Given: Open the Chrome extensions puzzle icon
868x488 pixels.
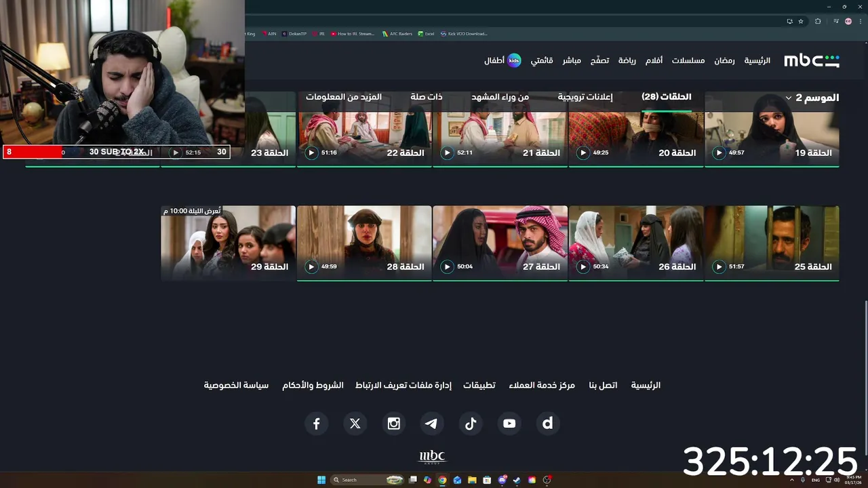Looking at the screenshot, I should pyautogui.click(x=818, y=21).
